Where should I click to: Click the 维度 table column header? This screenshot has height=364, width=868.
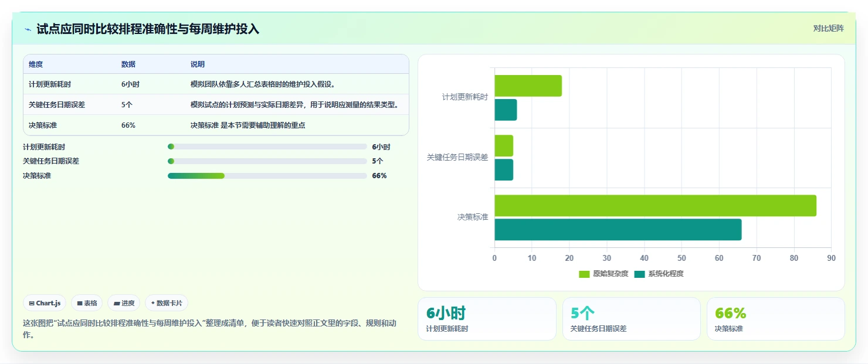coord(36,64)
